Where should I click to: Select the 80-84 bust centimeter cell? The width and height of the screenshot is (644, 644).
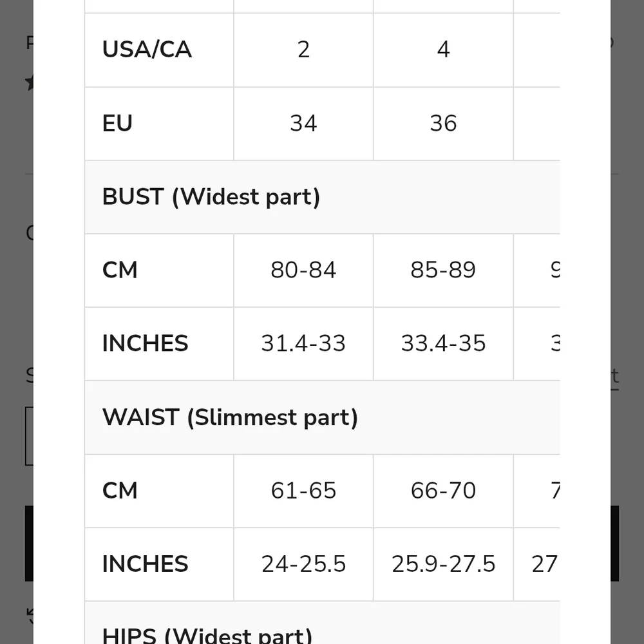(x=303, y=270)
